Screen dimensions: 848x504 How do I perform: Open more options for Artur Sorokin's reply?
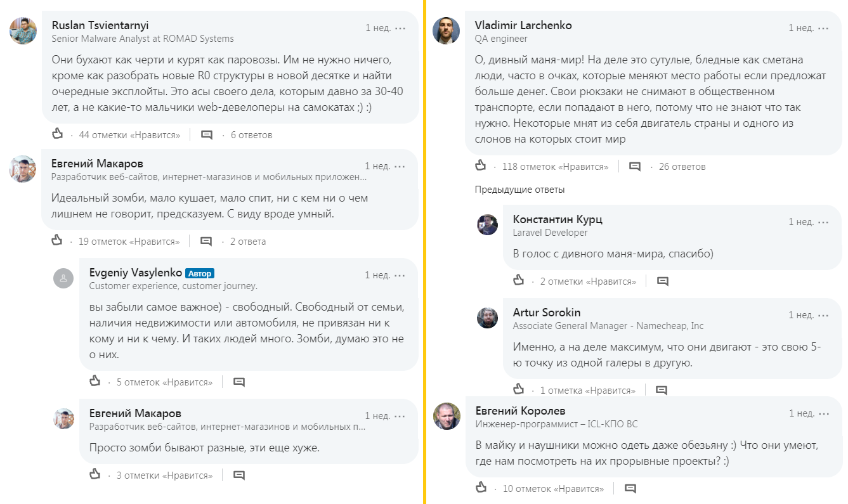click(x=823, y=316)
